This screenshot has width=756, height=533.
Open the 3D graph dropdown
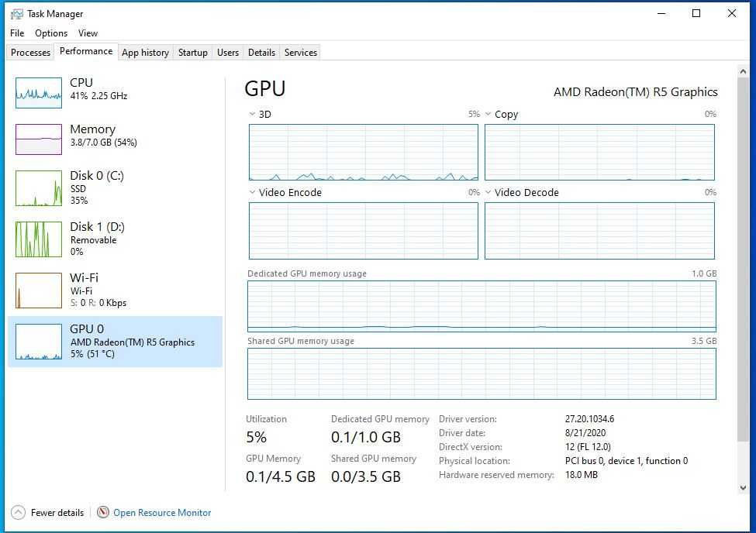pyautogui.click(x=253, y=114)
